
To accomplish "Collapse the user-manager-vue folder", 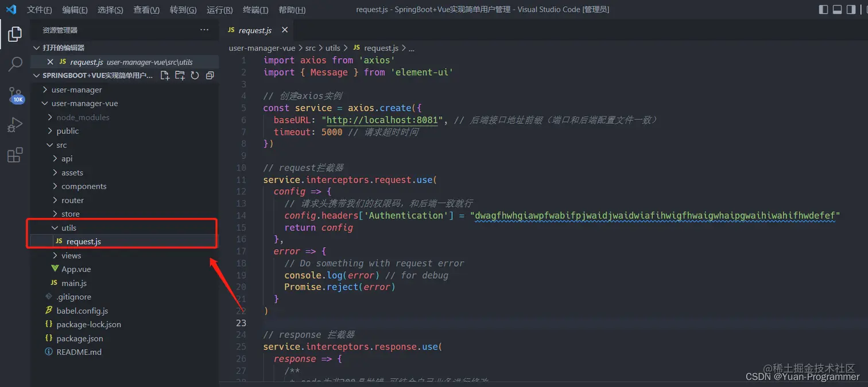I will pyautogui.click(x=125, y=103).
